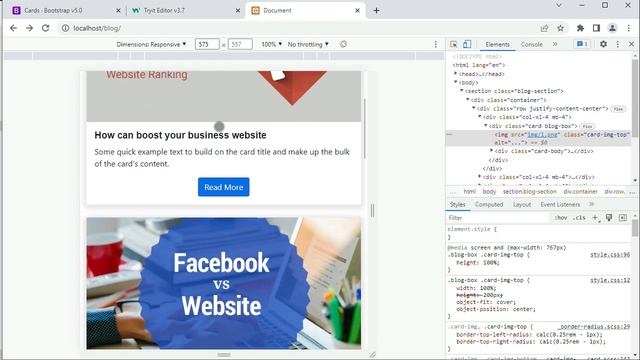This screenshot has height=360, width=640.
Task: Collapse the body element node
Action: pos(456,82)
